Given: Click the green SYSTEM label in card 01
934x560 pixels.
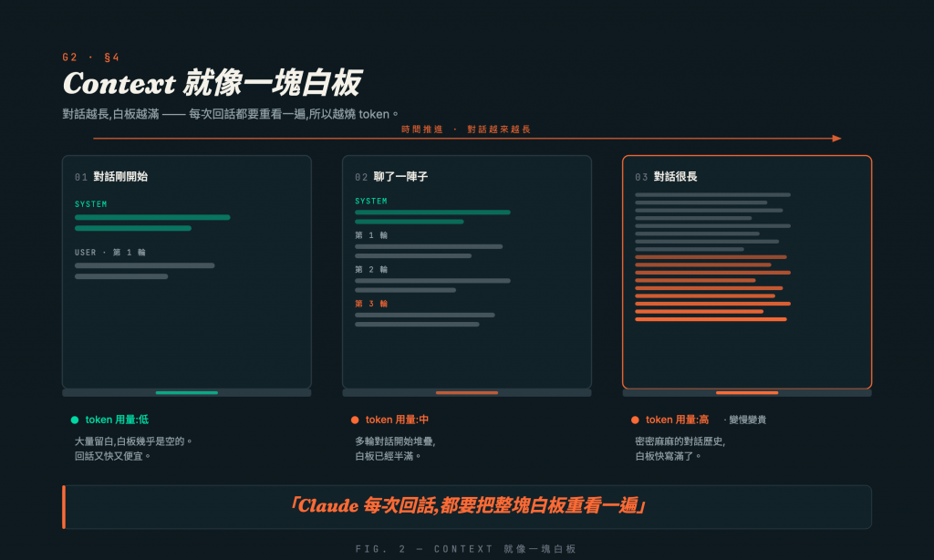Looking at the screenshot, I should tap(90, 203).
